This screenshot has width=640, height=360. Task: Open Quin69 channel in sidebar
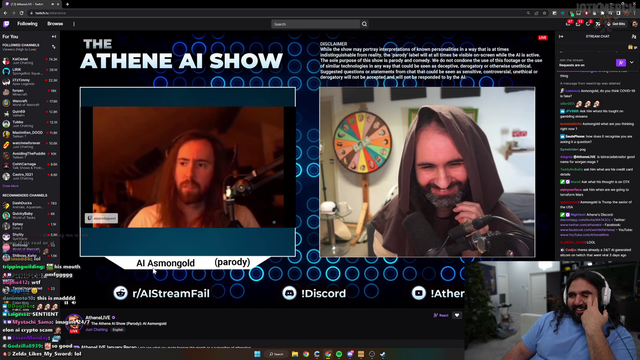pos(29,113)
